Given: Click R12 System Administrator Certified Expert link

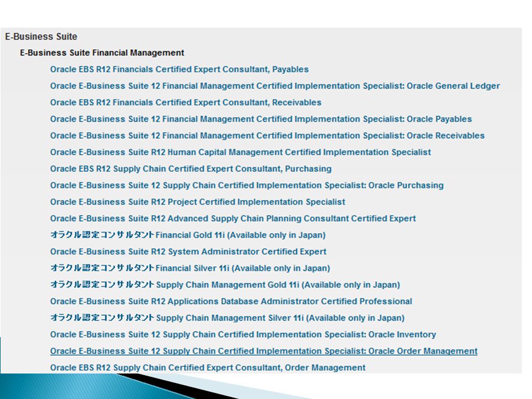Looking at the screenshot, I should tap(188, 252).
